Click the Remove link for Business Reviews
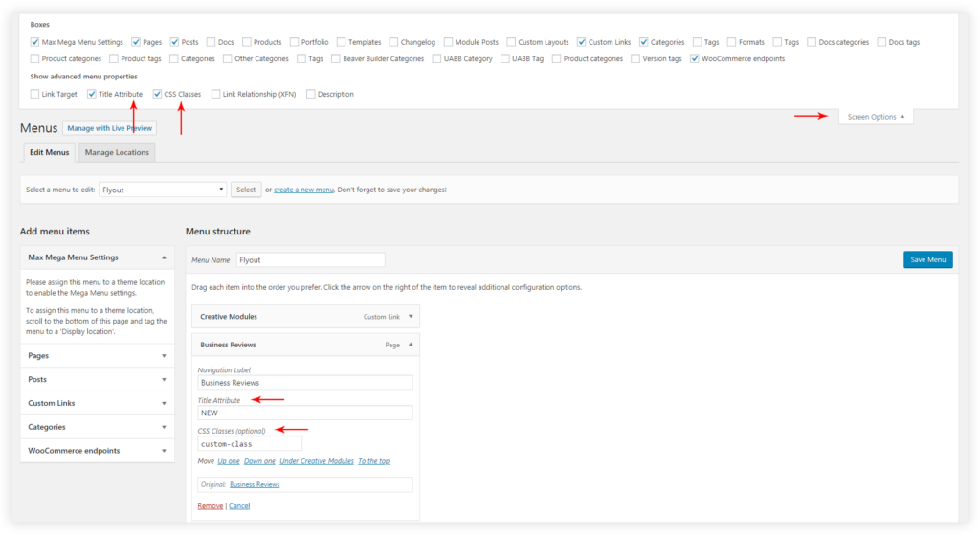 [x=210, y=506]
